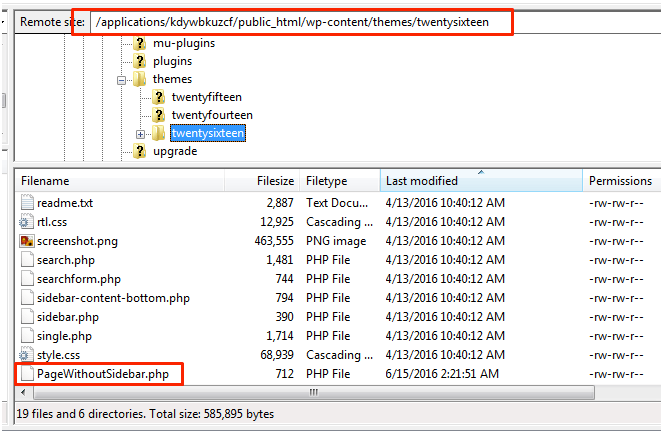
Task: Sort the list by Filesize header
Action: [x=275, y=181]
